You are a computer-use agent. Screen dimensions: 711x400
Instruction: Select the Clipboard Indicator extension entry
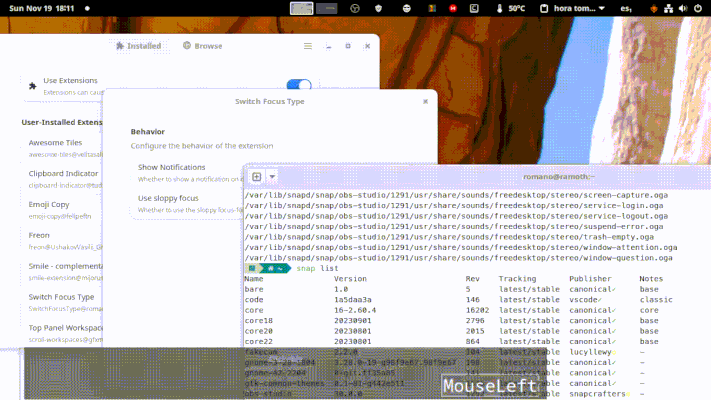point(63,179)
